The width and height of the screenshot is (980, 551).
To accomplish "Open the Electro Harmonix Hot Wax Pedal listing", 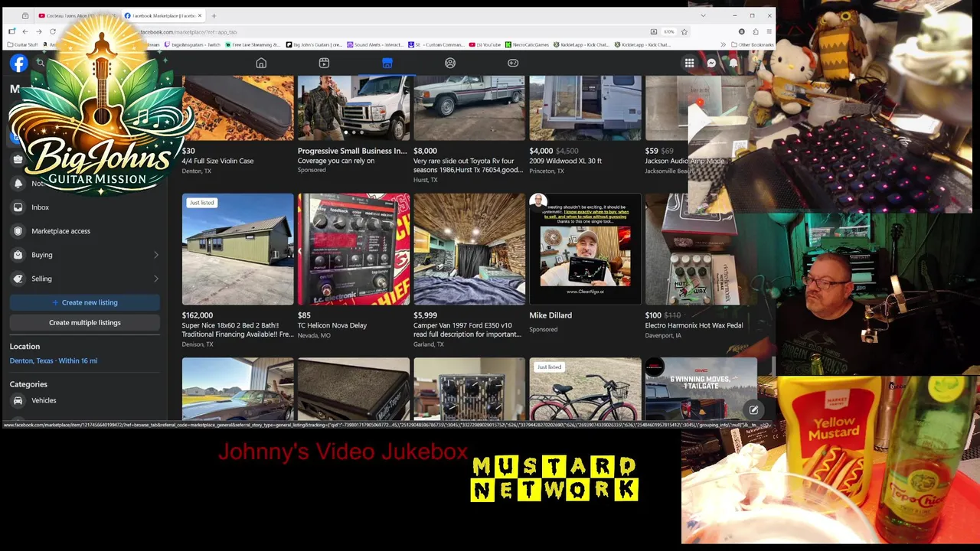I will (x=701, y=266).
